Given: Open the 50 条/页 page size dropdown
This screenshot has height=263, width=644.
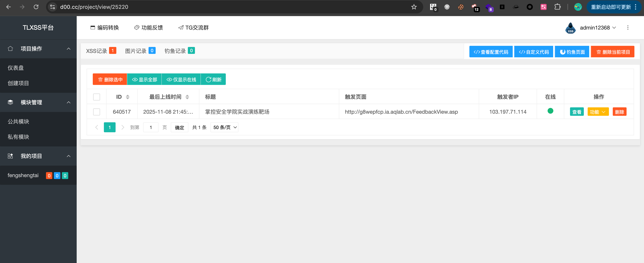Looking at the screenshot, I should (224, 127).
